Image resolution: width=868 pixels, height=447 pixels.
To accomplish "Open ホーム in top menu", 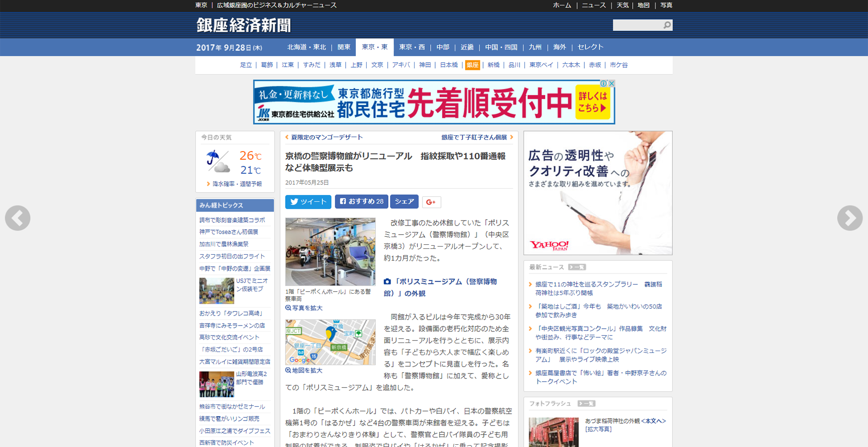I will (562, 5).
